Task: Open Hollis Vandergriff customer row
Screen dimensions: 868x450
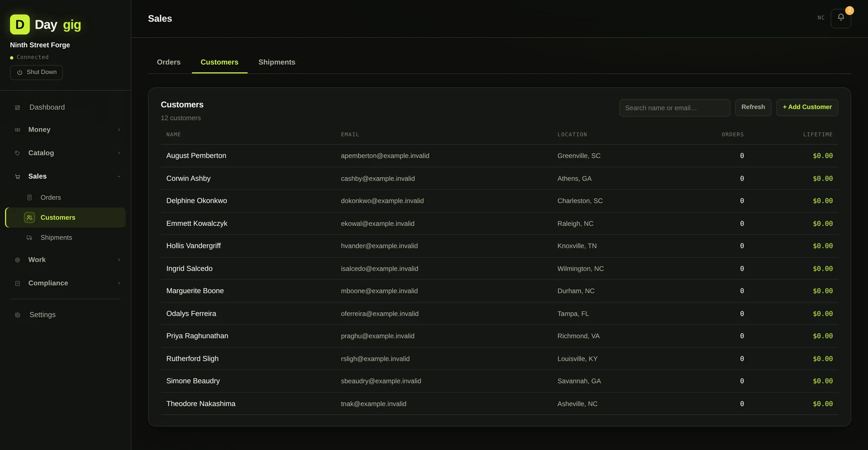Action: tap(499, 246)
